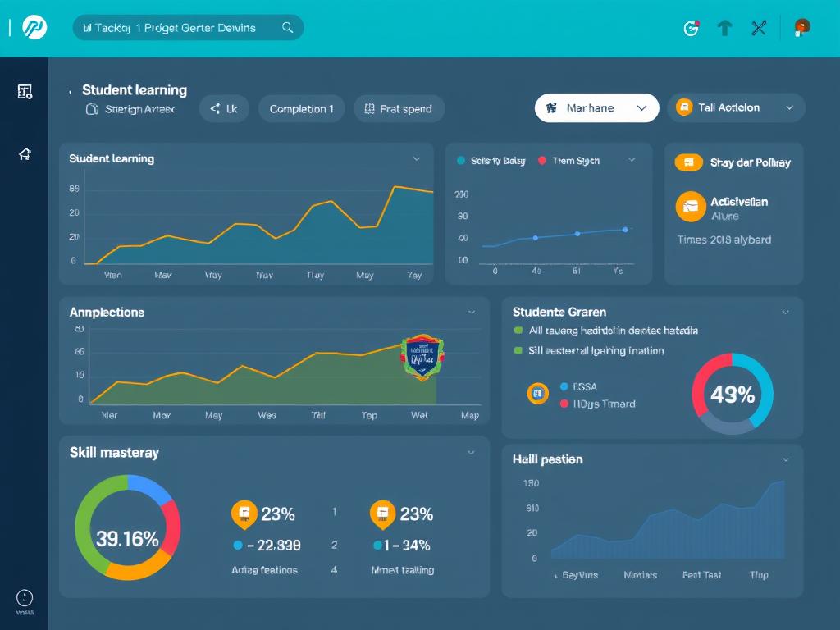This screenshot has width=840, height=630.
Task: Toggle the blue series legend in line chart
Action: [x=461, y=161]
